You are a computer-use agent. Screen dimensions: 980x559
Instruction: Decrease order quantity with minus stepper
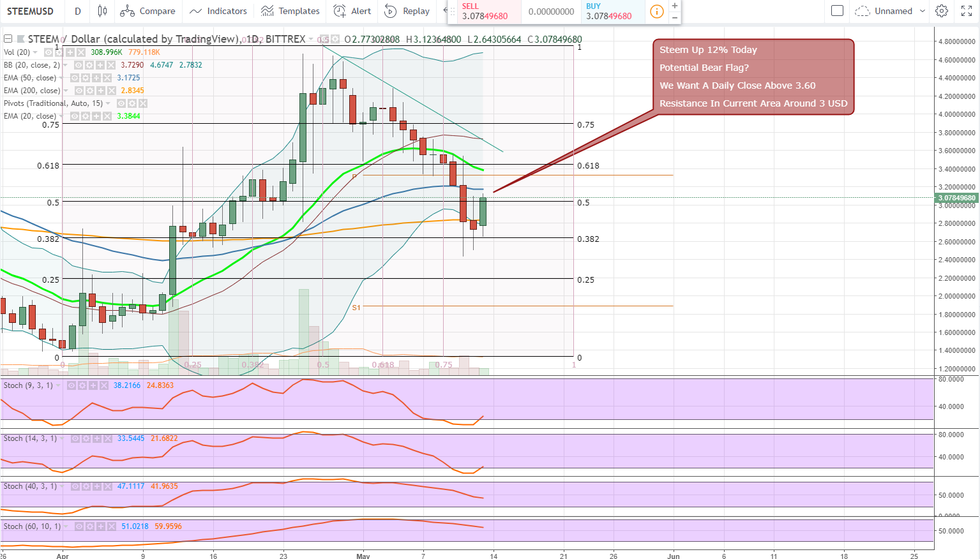[675, 17]
